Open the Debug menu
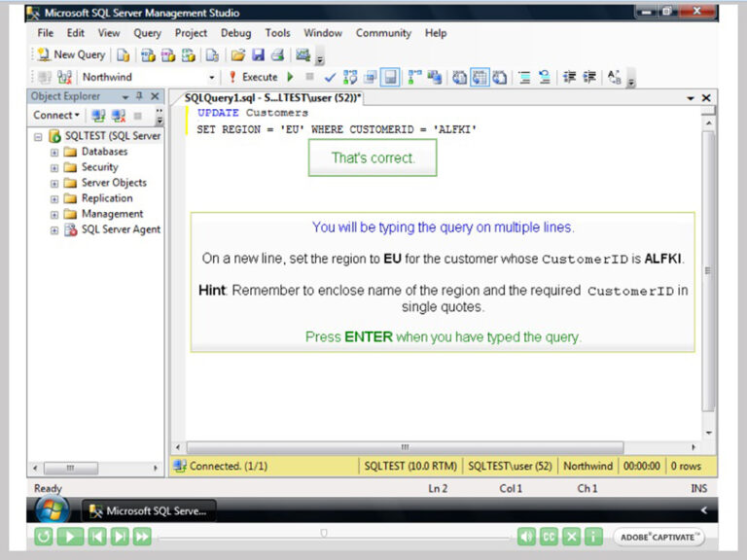 [235, 33]
